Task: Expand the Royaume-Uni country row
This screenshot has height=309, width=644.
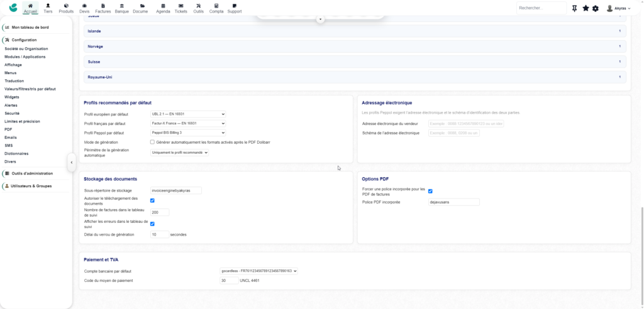Action: [x=355, y=77]
